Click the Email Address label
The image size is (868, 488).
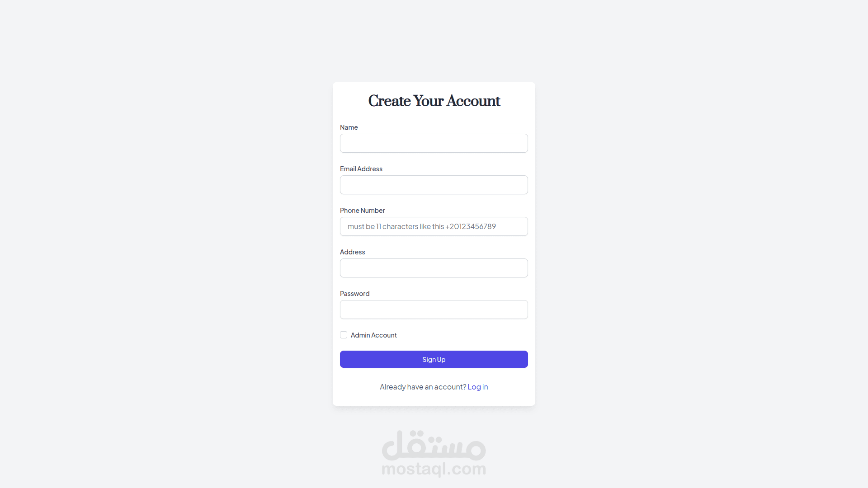pyautogui.click(x=361, y=169)
